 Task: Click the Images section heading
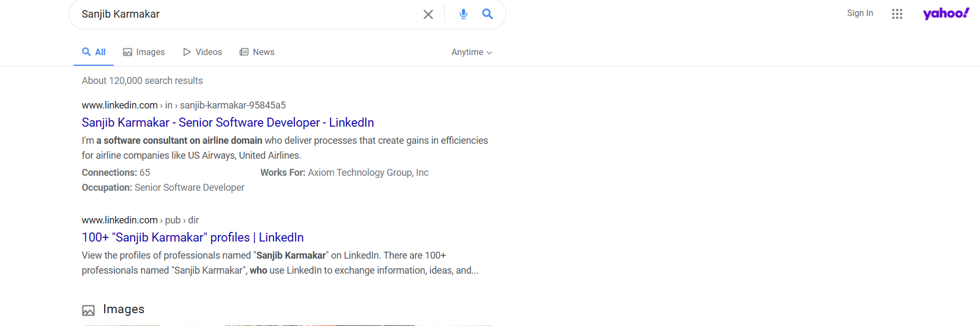[123, 309]
